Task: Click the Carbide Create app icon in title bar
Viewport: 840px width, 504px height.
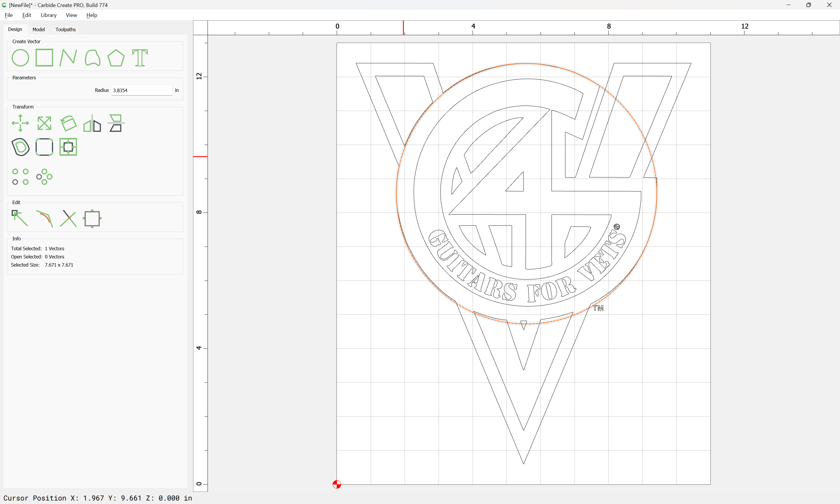Action: tap(4, 5)
